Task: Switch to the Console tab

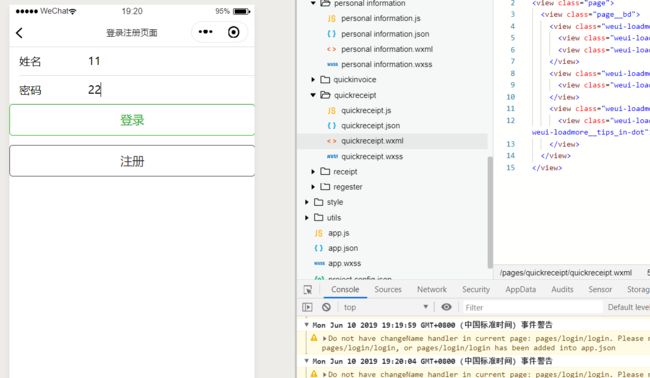Action: [x=345, y=290]
